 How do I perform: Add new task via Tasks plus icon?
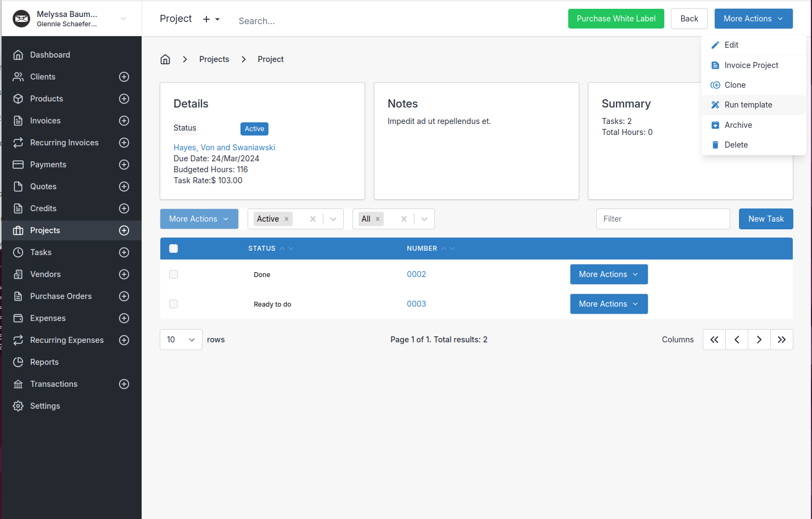point(124,252)
